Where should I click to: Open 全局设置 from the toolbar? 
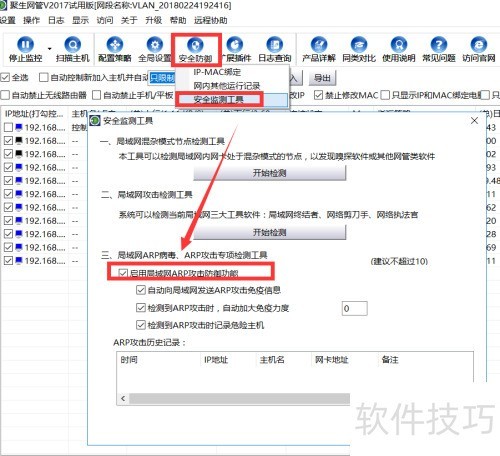coord(155,49)
